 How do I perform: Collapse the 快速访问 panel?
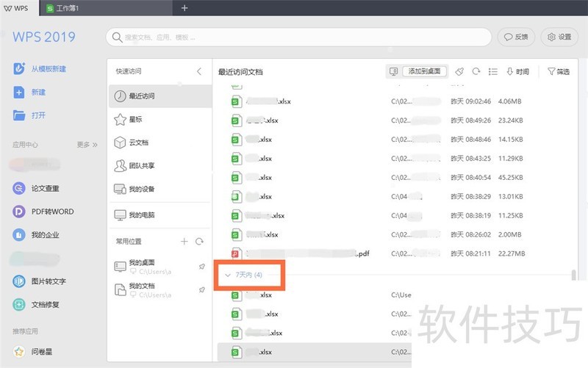[x=199, y=71]
